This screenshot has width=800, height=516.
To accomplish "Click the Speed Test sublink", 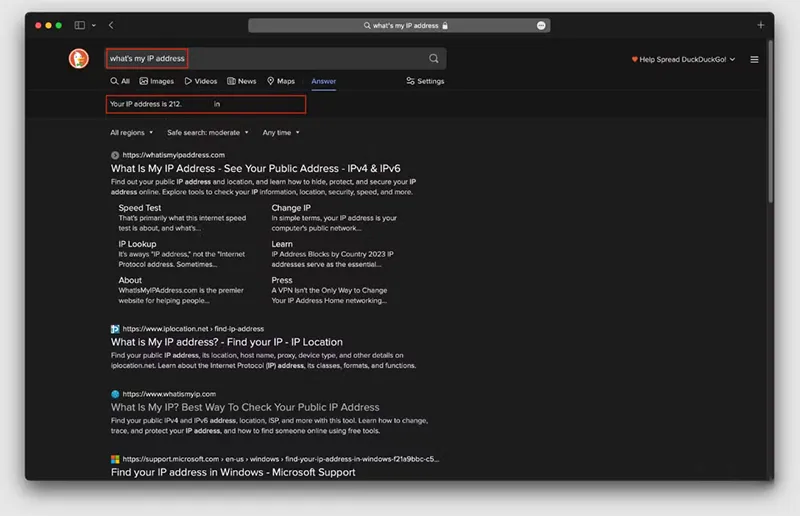I will (139, 208).
